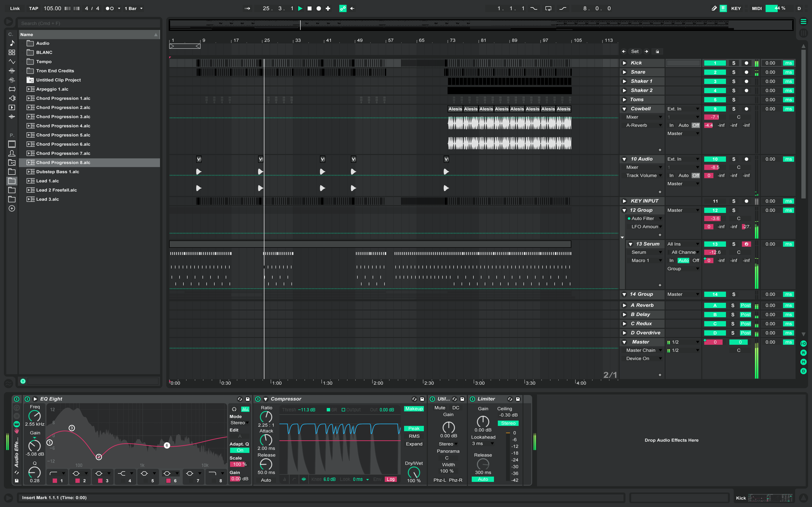
Task: Switch Compressor metering to RMS
Action: pyautogui.click(x=414, y=436)
